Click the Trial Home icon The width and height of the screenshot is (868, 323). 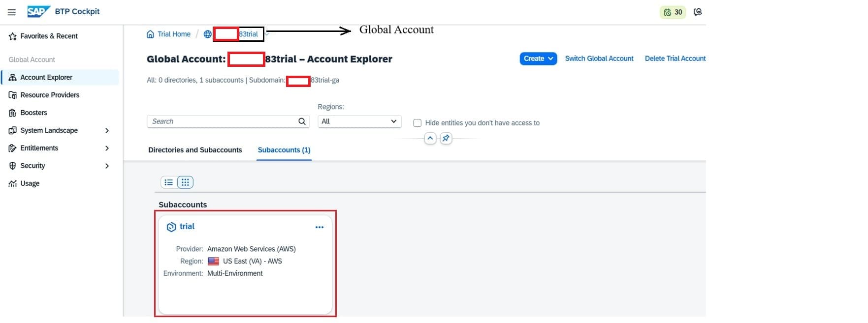tap(150, 34)
